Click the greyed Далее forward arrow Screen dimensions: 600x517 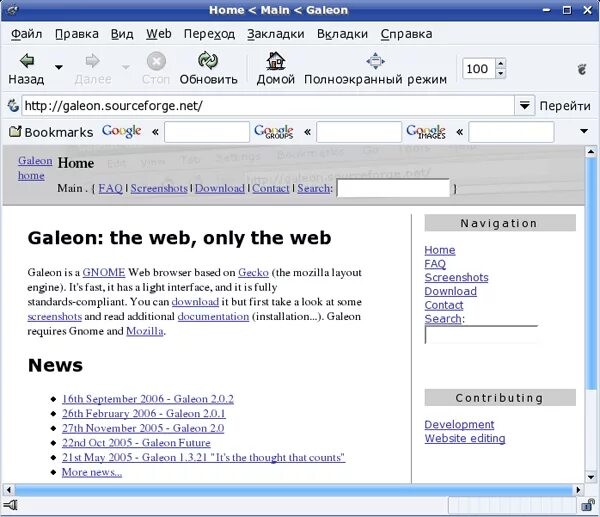pyautogui.click(x=93, y=60)
